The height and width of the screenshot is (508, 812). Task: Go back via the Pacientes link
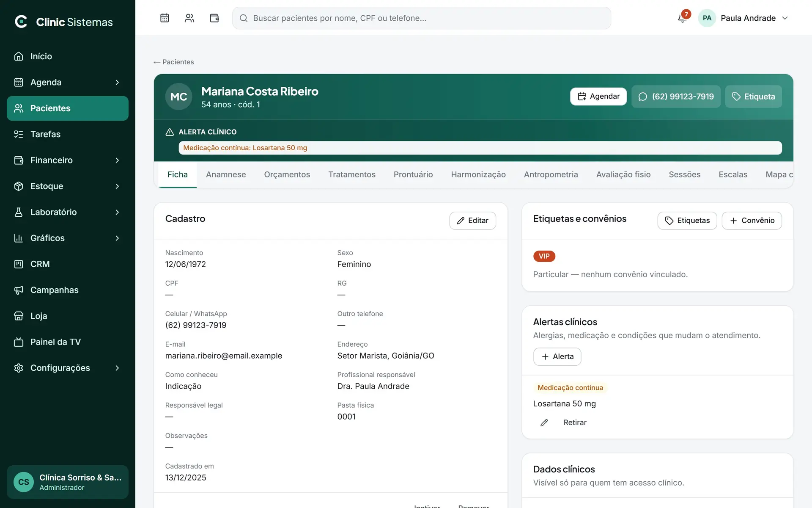point(173,62)
